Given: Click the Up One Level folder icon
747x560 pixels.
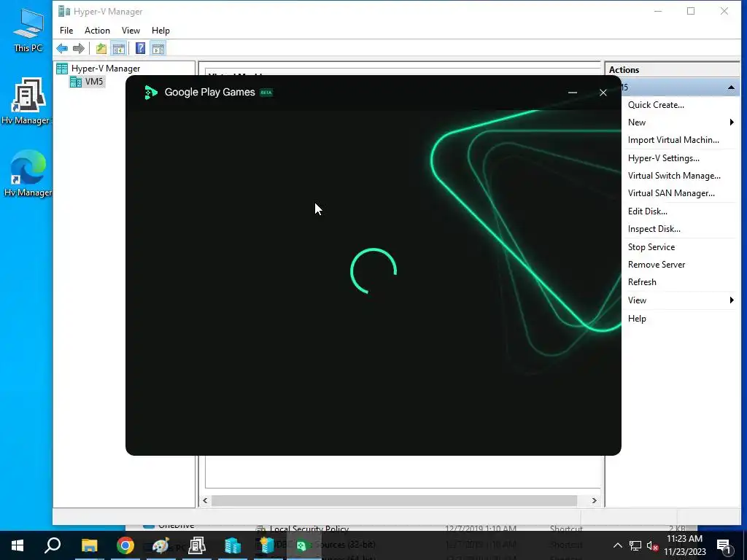Looking at the screenshot, I should click(101, 48).
